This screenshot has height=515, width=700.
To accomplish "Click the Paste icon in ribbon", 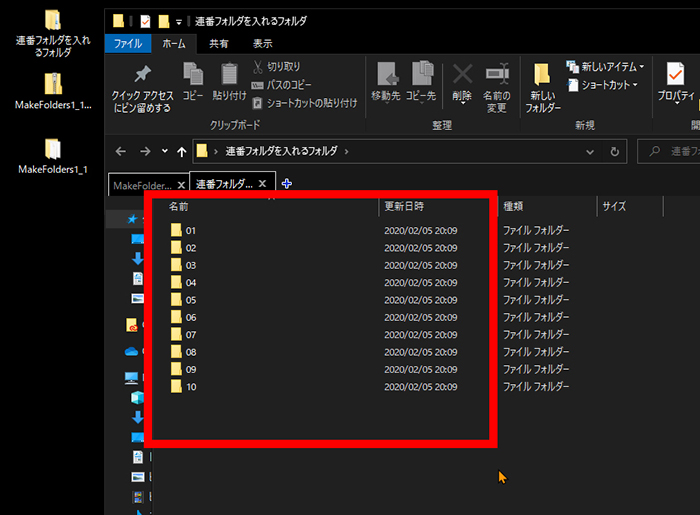I will 230,75.
